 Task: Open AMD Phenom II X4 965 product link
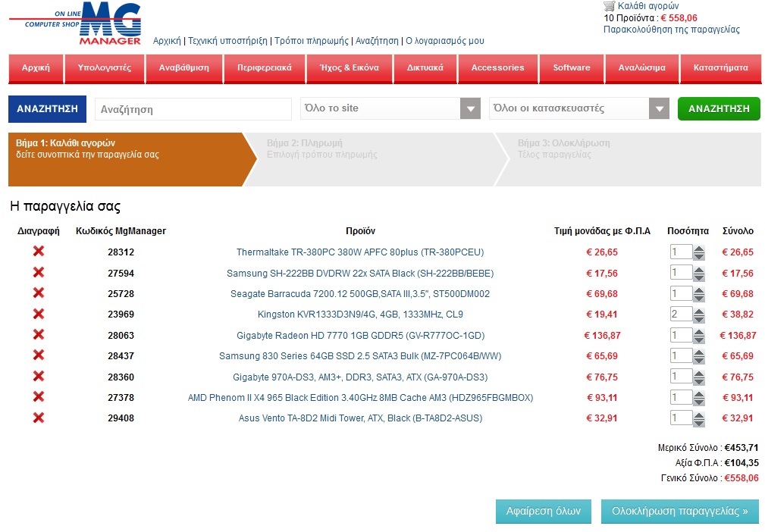pos(360,398)
